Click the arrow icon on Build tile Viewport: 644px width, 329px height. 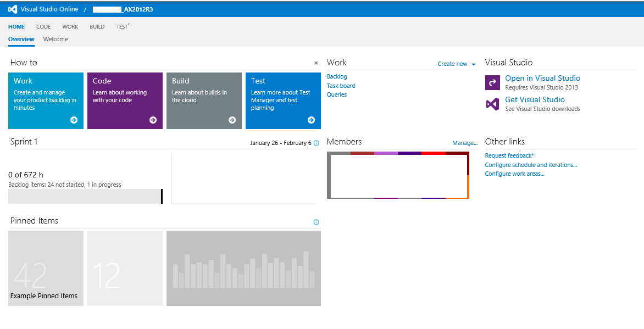232,120
